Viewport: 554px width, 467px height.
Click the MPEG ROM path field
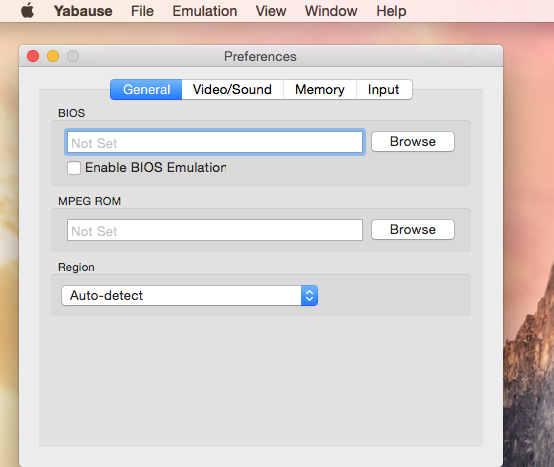pyautogui.click(x=215, y=230)
